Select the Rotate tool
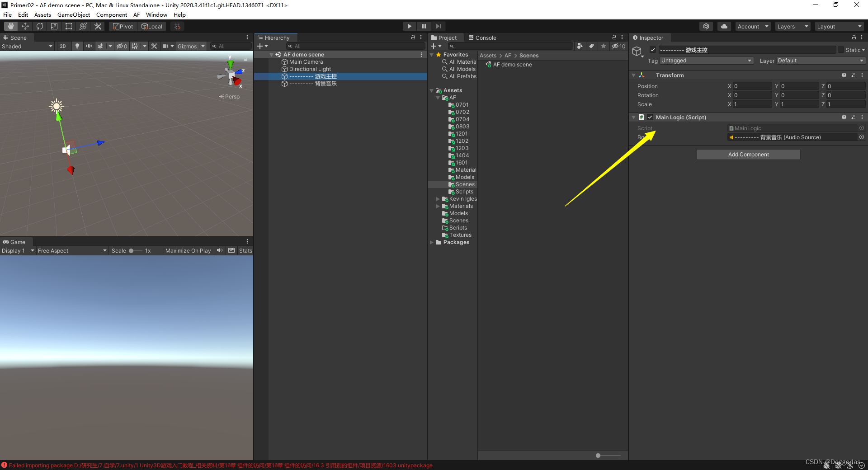This screenshot has height=470, width=868. [x=40, y=26]
